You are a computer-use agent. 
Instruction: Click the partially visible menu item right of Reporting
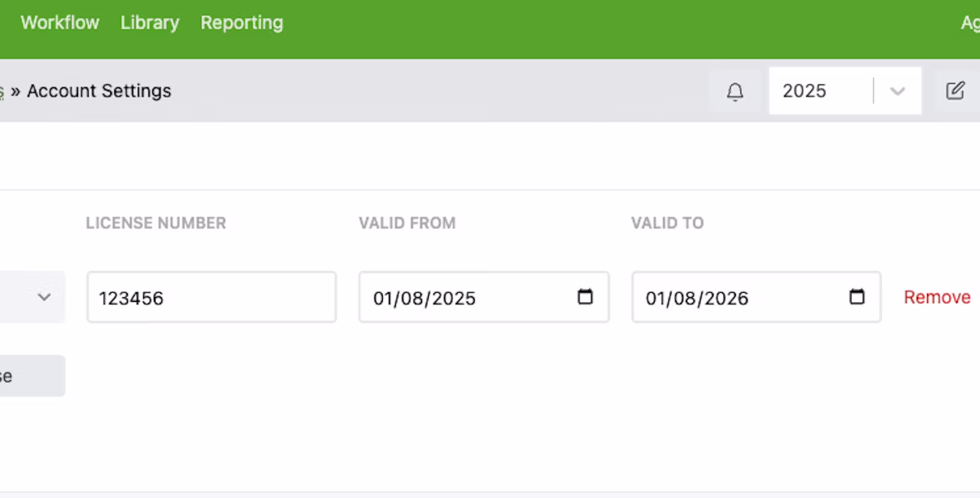pyautogui.click(x=970, y=23)
